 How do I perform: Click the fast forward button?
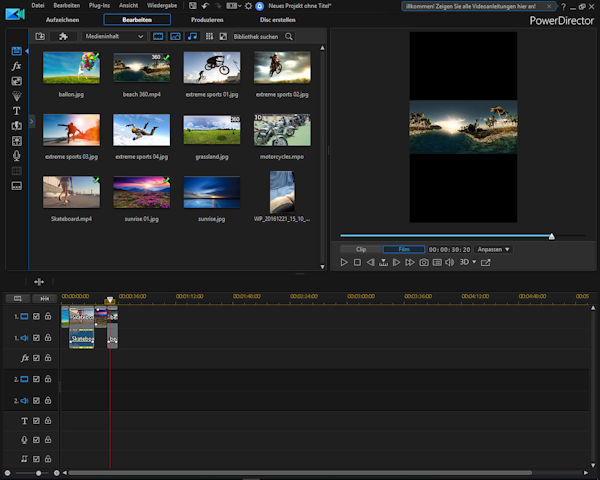pos(410,262)
